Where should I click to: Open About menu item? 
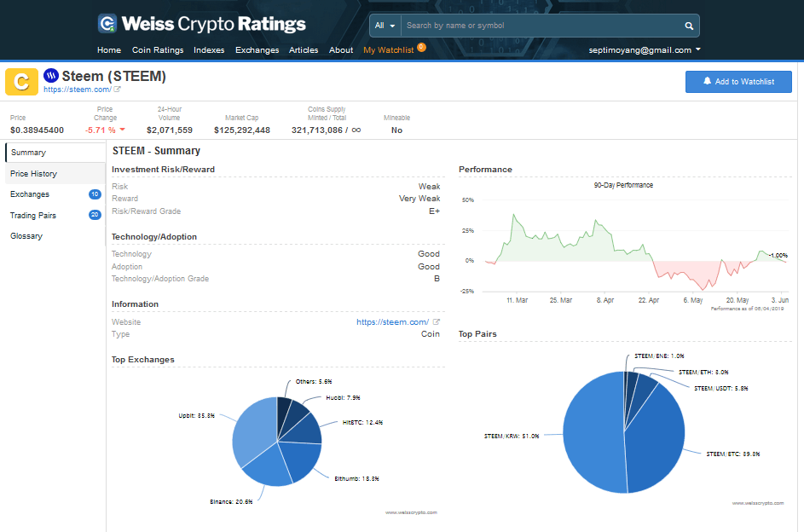[x=341, y=49]
